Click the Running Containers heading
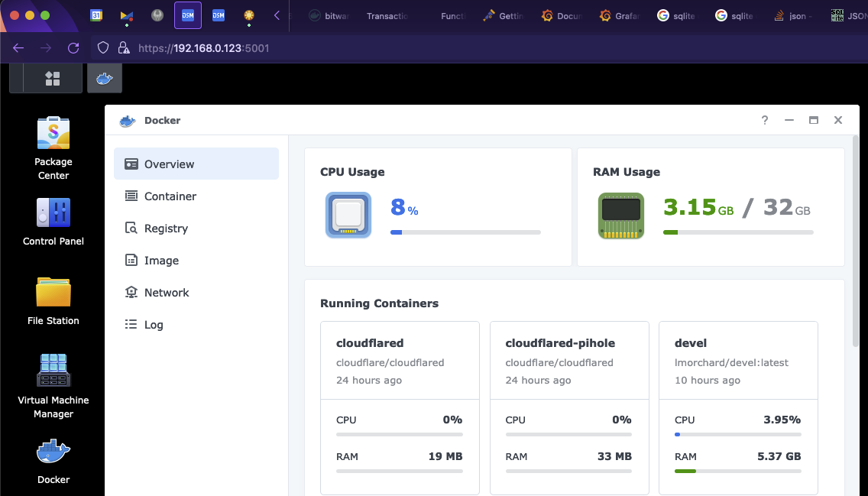Viewport: 868px width, 496px height. [x=379, y=303]
